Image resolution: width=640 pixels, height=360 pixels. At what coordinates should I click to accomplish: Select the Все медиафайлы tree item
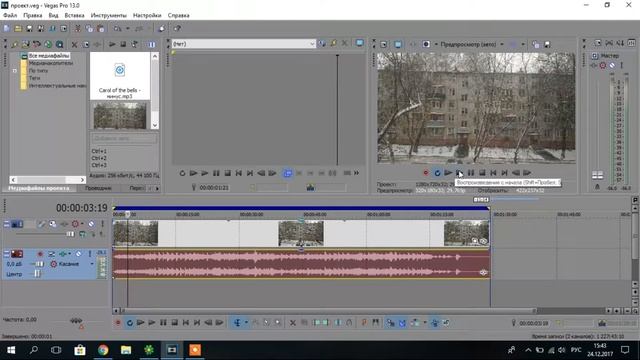tap(49, 56)
